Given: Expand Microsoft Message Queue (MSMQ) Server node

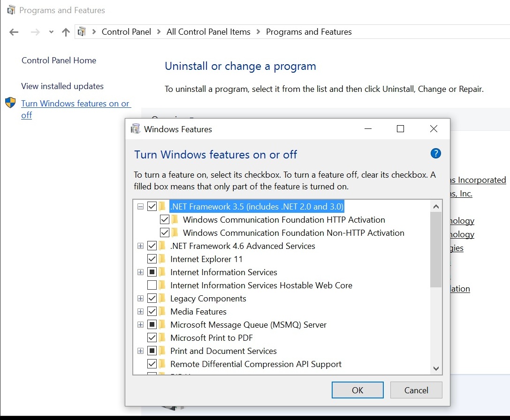Looking at the screenshot, I should (140, 325).
